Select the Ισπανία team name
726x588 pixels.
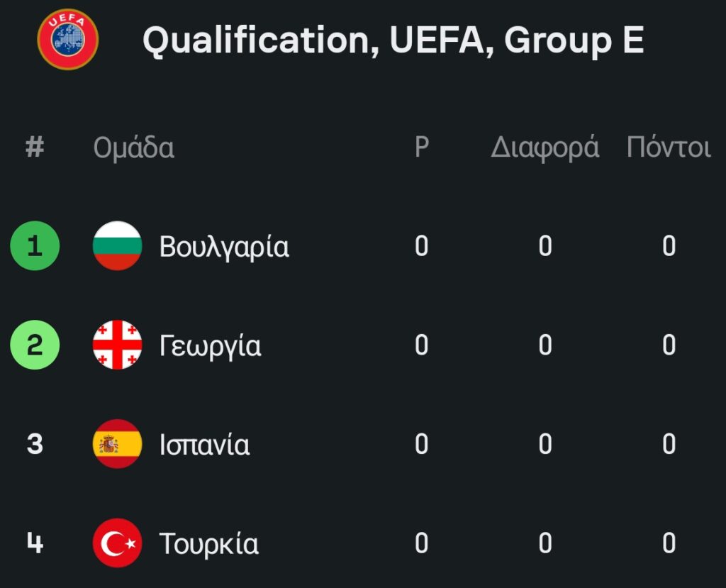click(x=204, y=445)
